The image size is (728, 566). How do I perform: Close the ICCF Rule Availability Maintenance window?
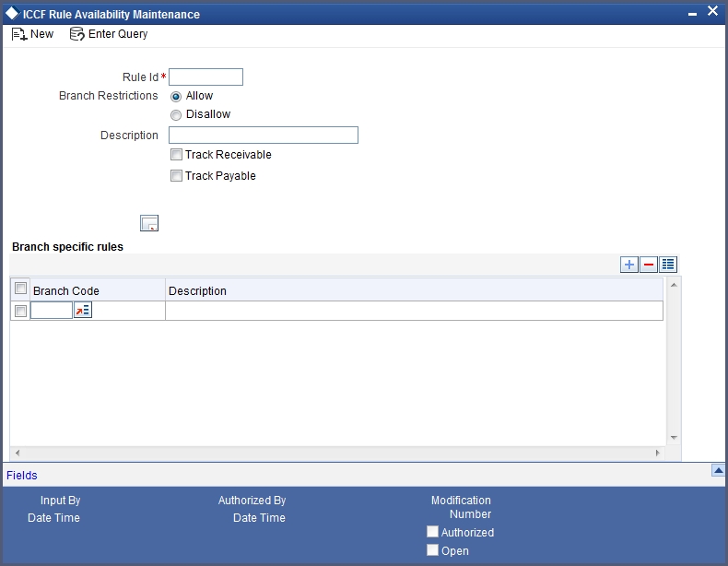(712, 11)
